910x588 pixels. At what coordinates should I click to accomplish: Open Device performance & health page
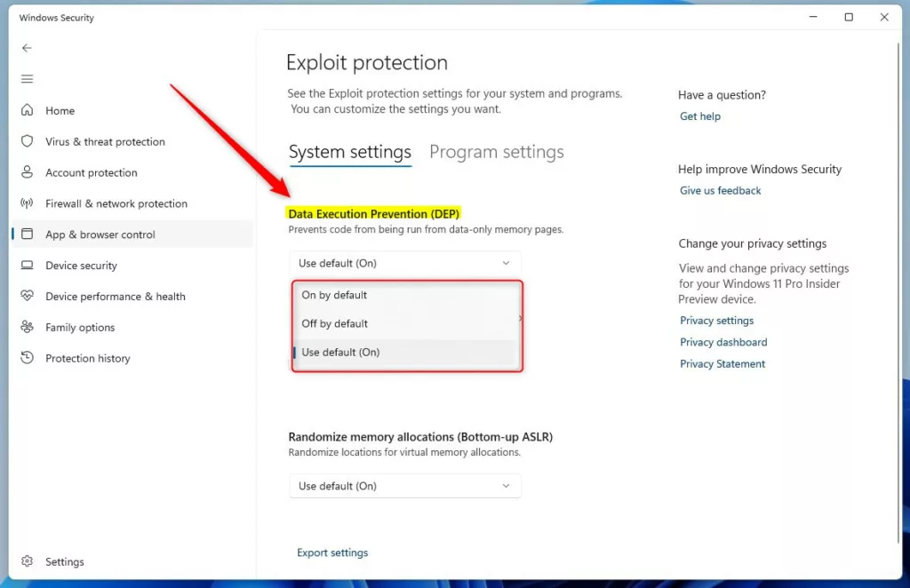(132, 297)
